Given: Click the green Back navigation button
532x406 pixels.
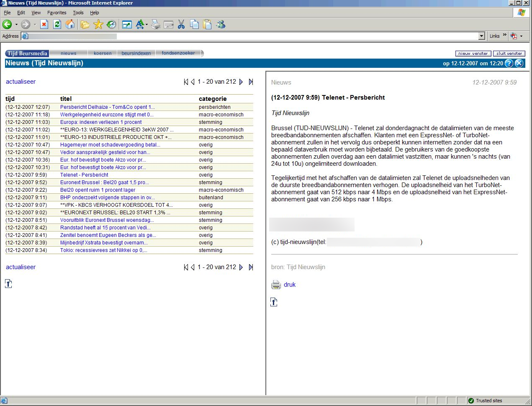Looking at the screenshot, I should pos(7,24).
